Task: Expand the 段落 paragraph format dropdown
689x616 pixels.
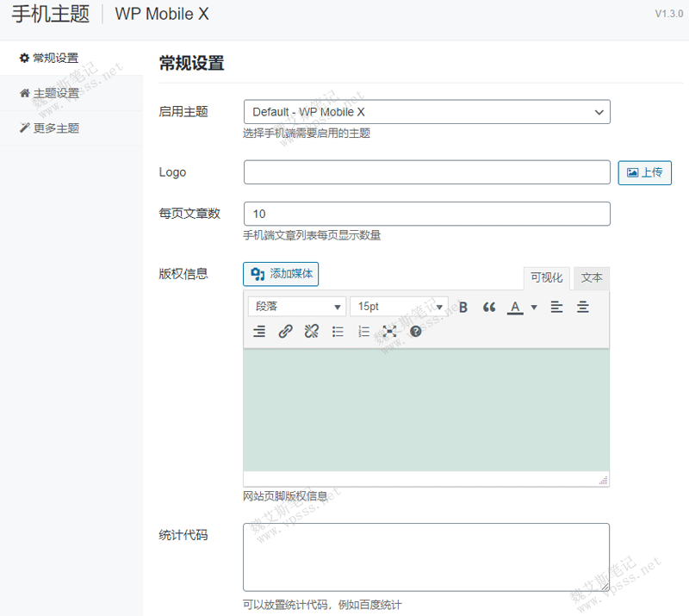Action: pos(297,307)
